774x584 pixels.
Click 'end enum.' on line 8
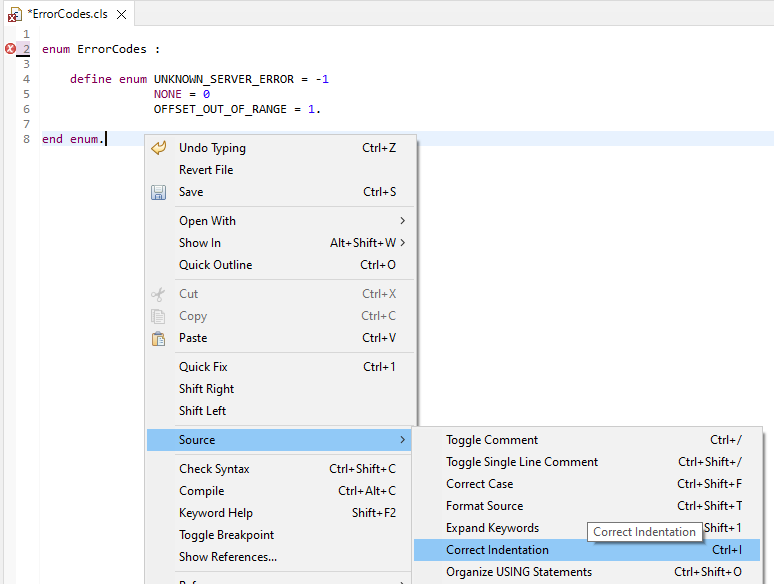[x=73, y=139]
